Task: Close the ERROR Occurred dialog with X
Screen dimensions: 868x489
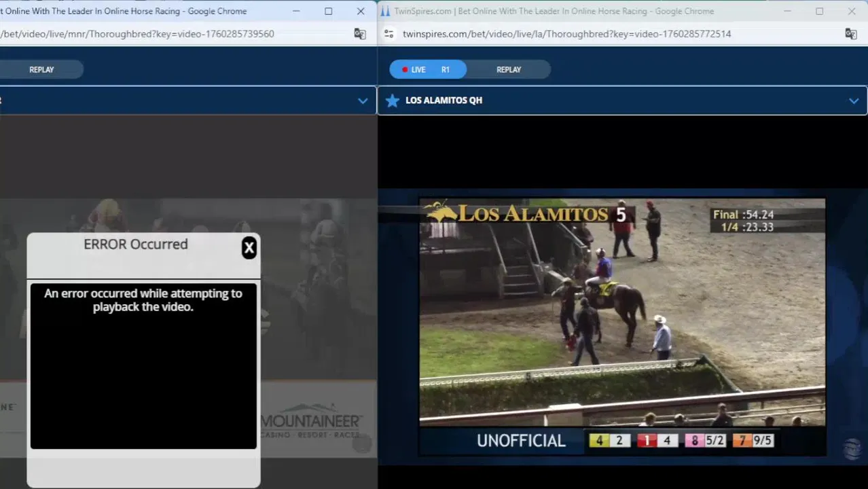Action: click(249, 248)
